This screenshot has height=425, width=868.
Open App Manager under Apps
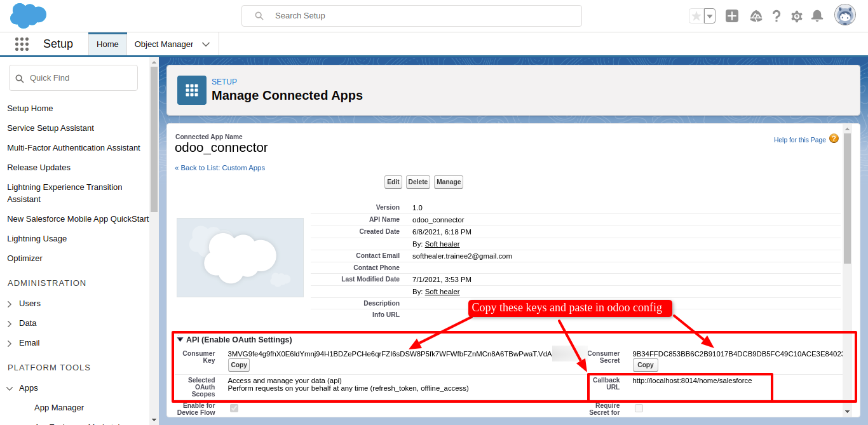[x=59, y=408]
